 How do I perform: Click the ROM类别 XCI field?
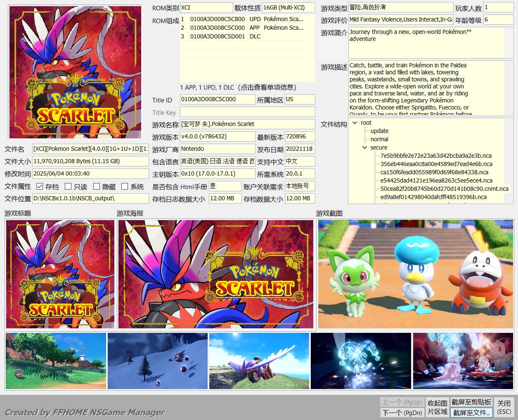tap(206, 8)
